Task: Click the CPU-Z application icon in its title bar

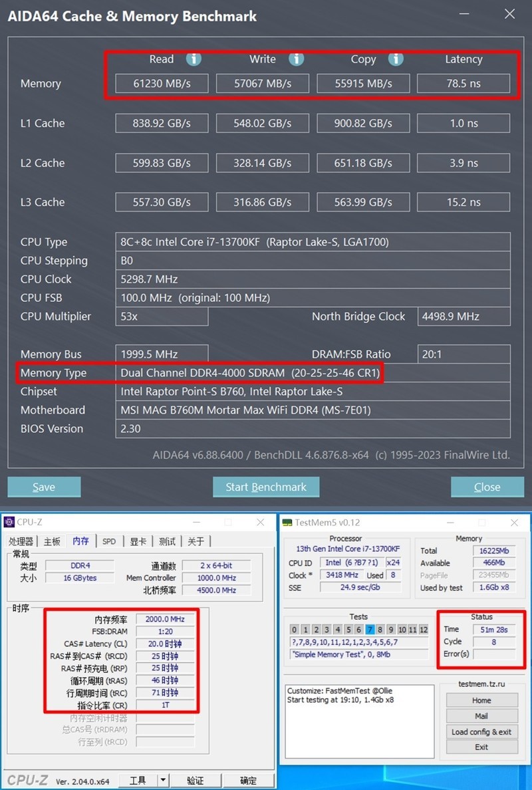Action: click(x=8, y=523)
